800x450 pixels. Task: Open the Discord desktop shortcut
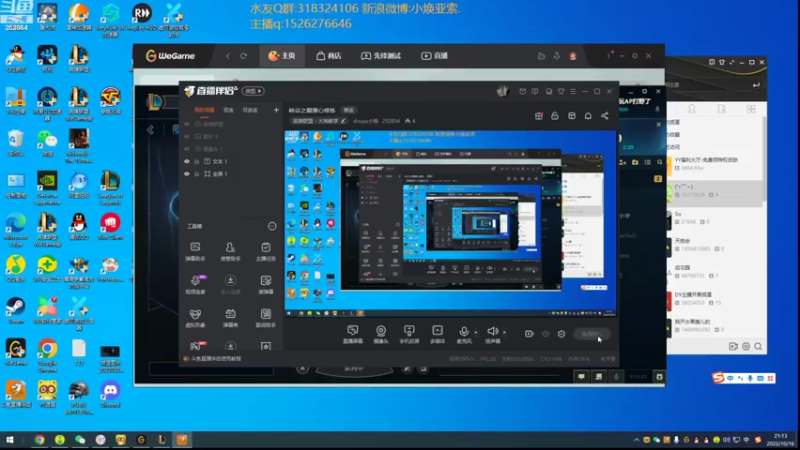click(110, 394)
